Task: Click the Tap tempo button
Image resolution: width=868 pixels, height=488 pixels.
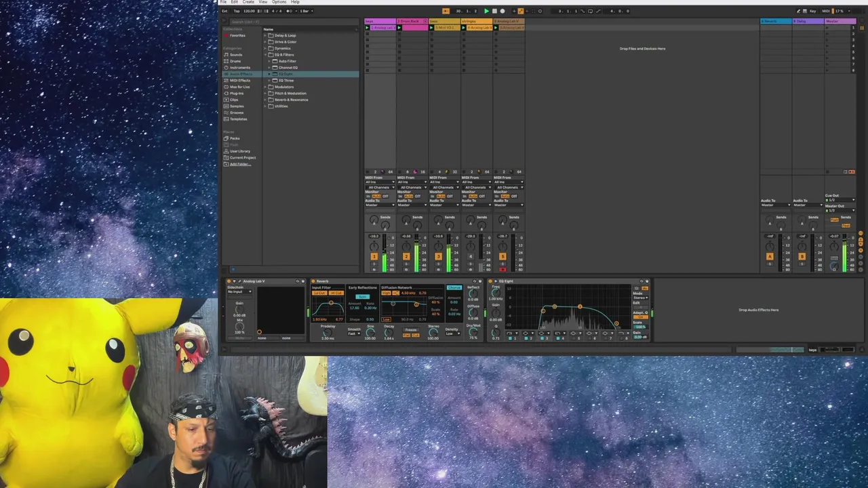Action: pyautogui.click(x=236, y=11)
